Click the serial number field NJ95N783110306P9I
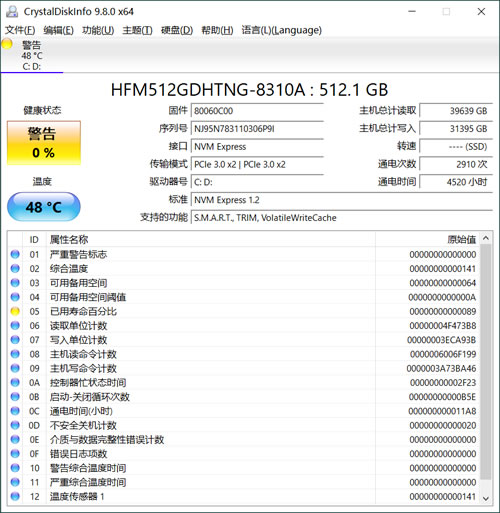Screen dimensions: 500x513 [257, 129]
